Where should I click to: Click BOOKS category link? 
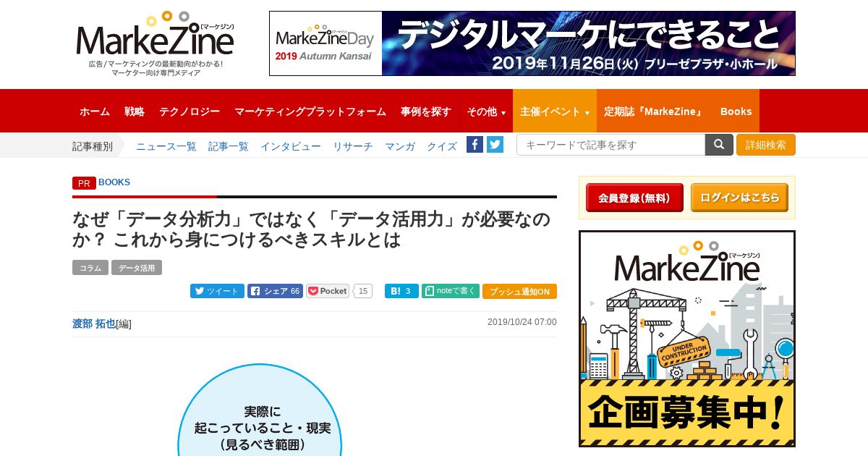click(114, 182)
